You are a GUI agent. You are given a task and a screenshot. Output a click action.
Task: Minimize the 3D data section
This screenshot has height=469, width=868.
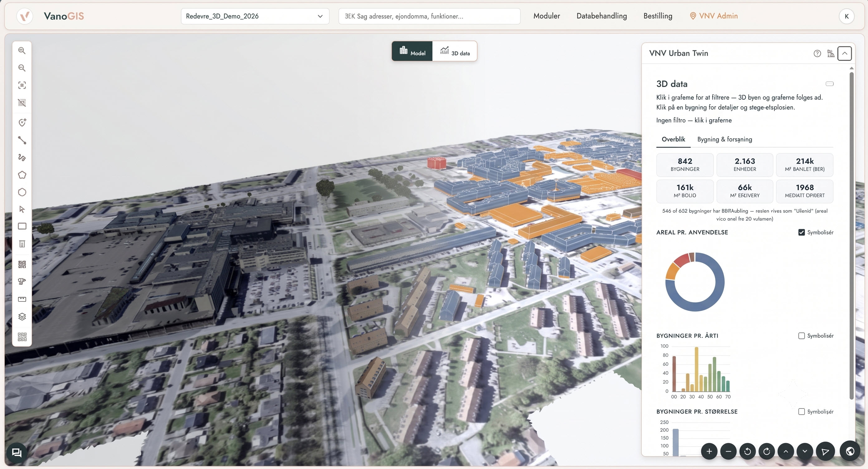coord(829,84)
